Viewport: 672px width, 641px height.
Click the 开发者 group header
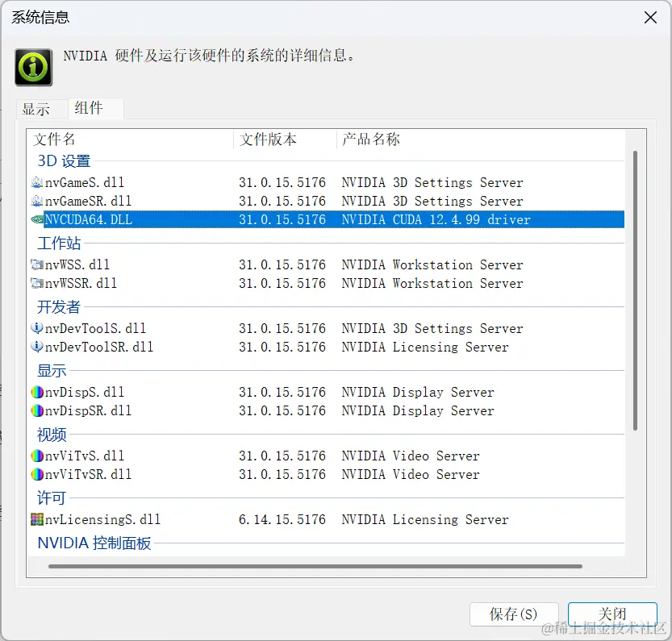point(59,307)
